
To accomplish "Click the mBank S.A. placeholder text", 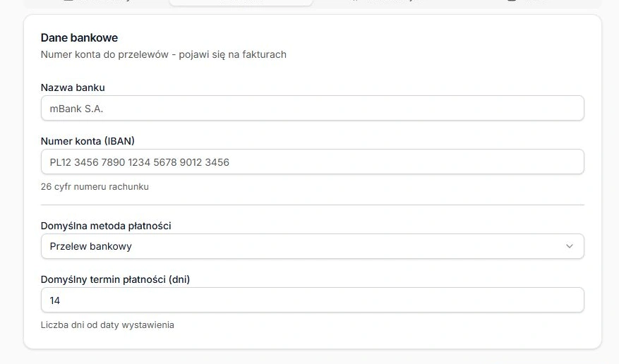I will tap(76, 109).
